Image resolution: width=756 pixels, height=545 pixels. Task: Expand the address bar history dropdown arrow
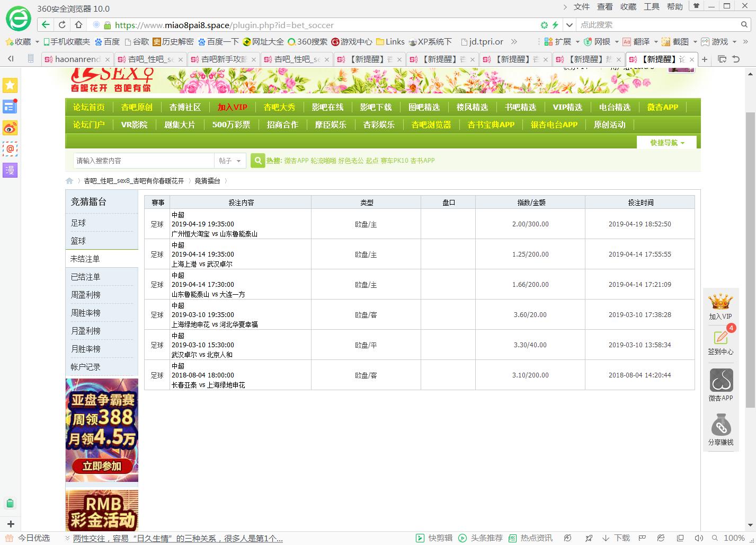[x=570, y=25]
